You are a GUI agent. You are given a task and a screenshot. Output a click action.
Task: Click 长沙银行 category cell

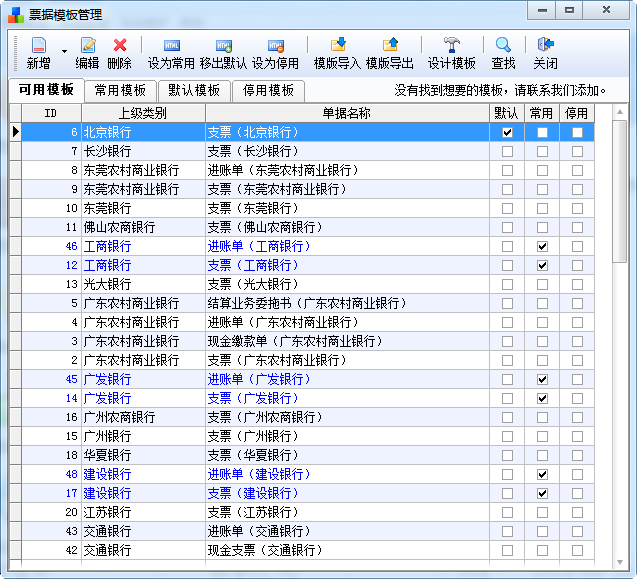coord(143,152)
